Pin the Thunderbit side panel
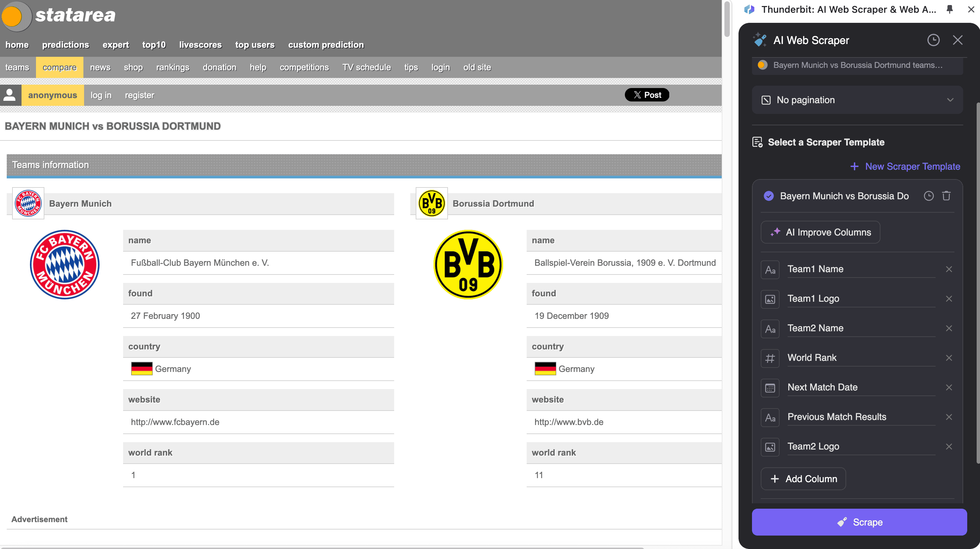This screenshot has width=980, height=549. [950, 9]
